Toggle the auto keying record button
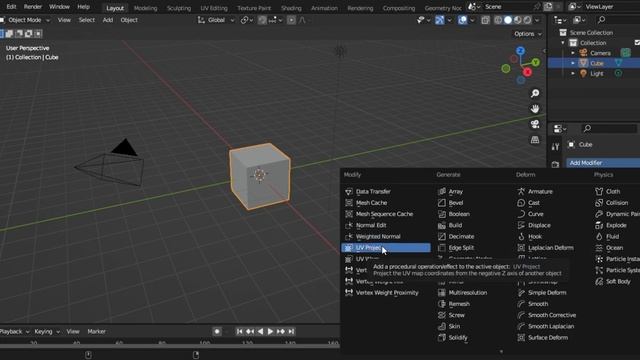This screenshot has height=360, width=640. [x=217, y=331]
